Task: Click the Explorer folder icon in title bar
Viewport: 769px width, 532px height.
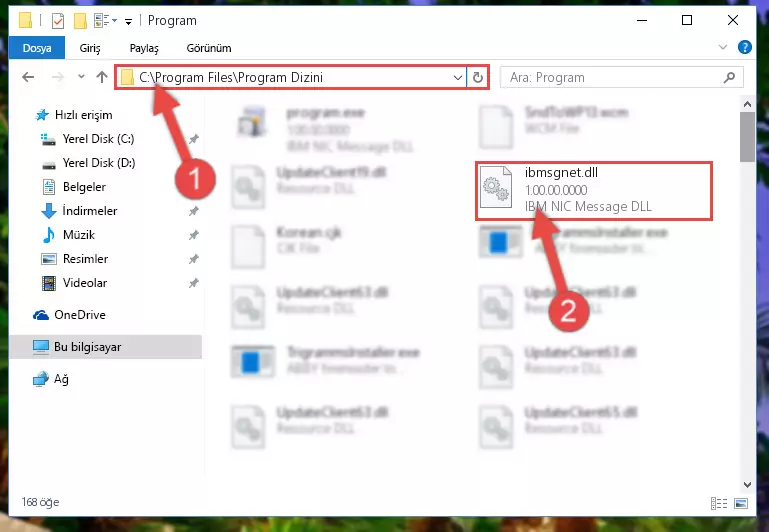Action: (26, 21)
